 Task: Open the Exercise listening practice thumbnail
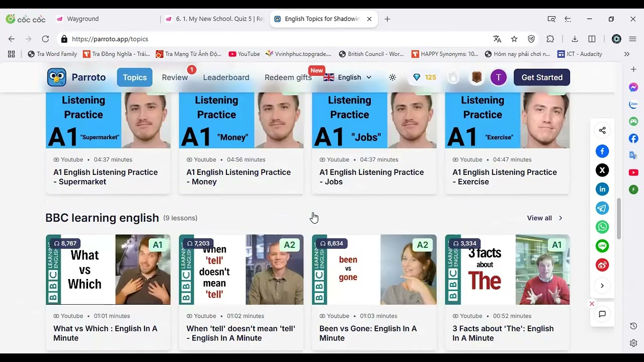coord(507,121)
